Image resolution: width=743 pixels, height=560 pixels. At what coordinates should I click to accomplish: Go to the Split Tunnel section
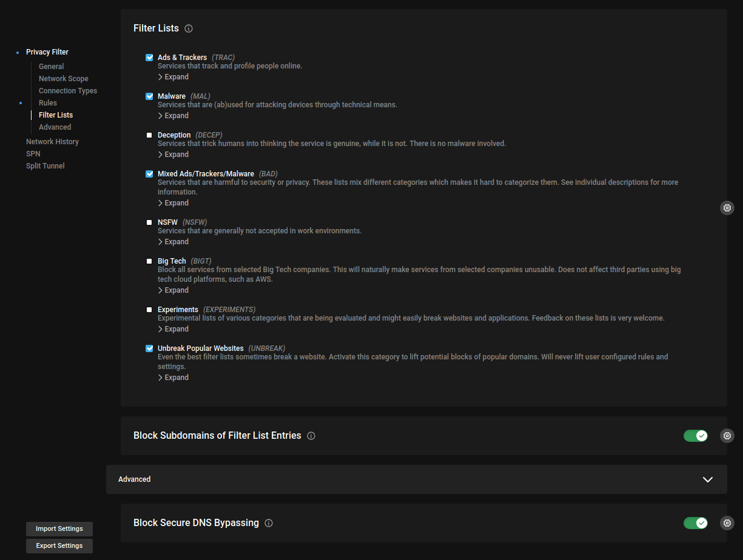point(45,166)
